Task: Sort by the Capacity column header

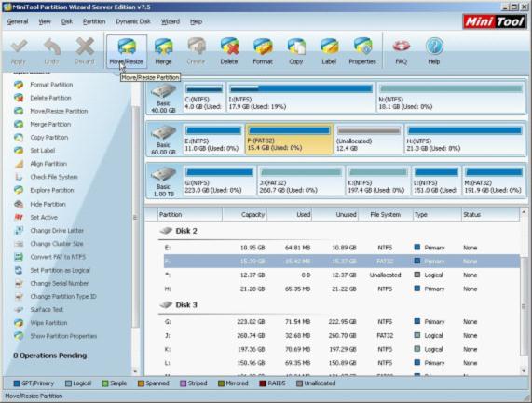Action: tap(245, 215)
